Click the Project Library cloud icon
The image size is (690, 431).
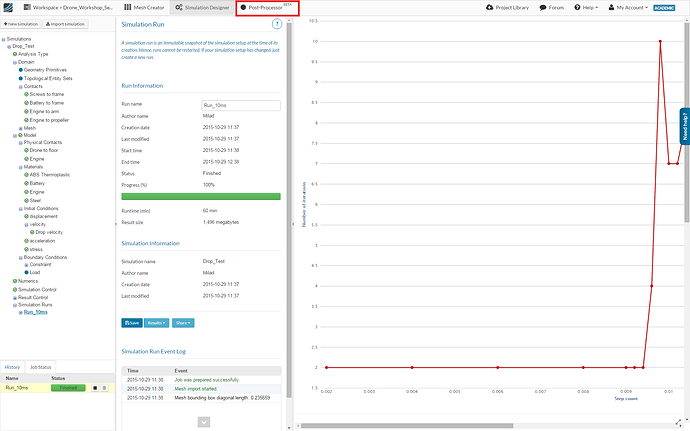pos(489,7)
